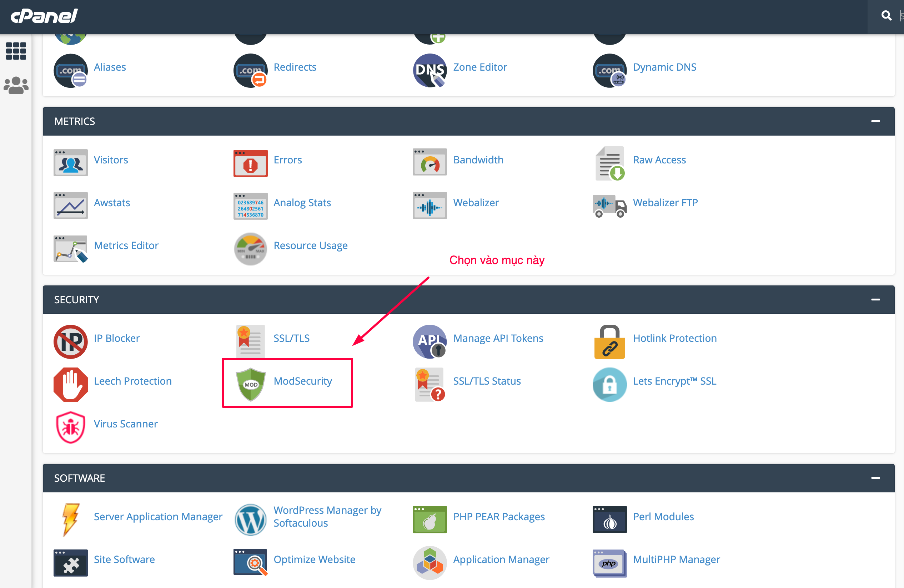Viewport: 904px width, 588px height.
Task: Open the user manager sidebar icon
Action: (16, 85)
